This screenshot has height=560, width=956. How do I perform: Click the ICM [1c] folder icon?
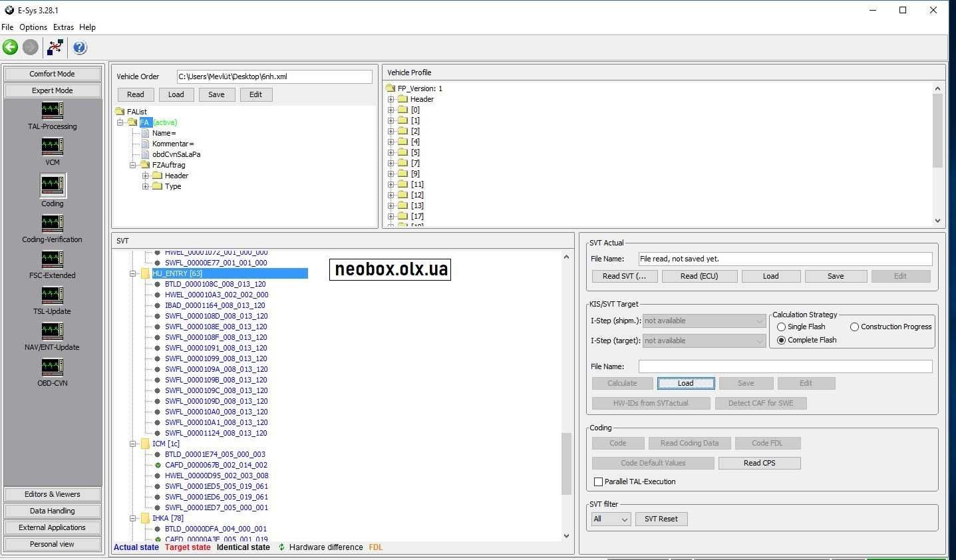click(145, 444)
